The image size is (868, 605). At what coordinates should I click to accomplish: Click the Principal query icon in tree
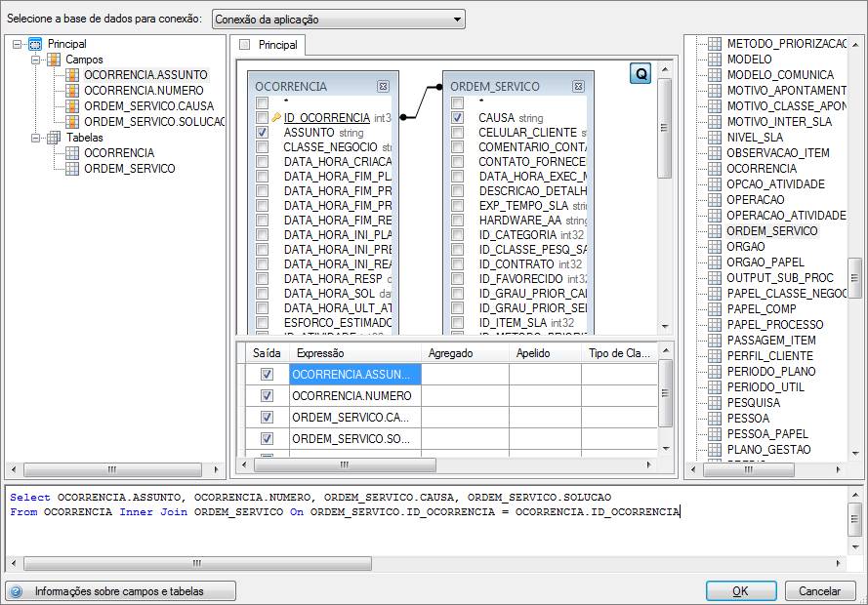coord(35,44)
